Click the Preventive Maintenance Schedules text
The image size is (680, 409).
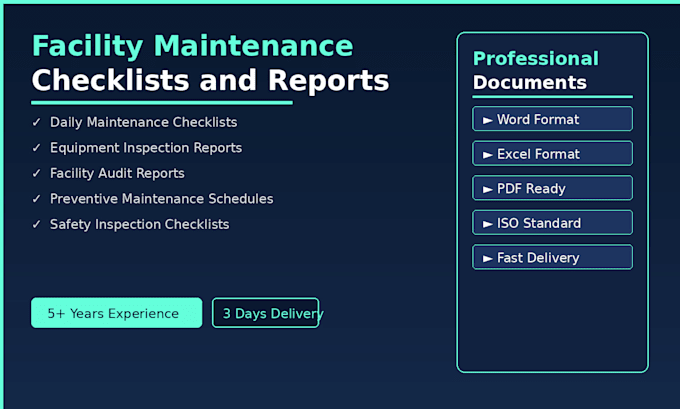(161, 199)
